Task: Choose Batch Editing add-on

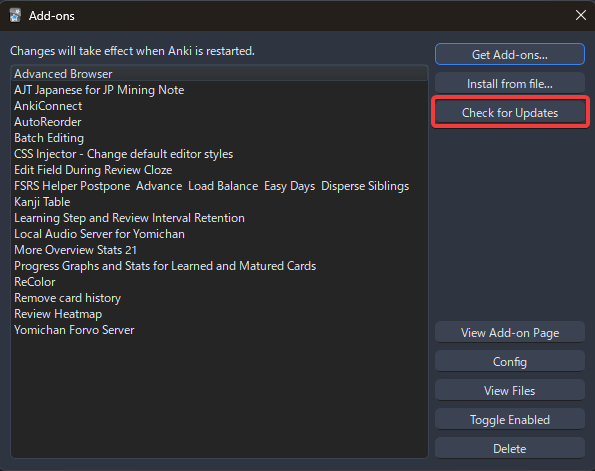Action: 219,138
